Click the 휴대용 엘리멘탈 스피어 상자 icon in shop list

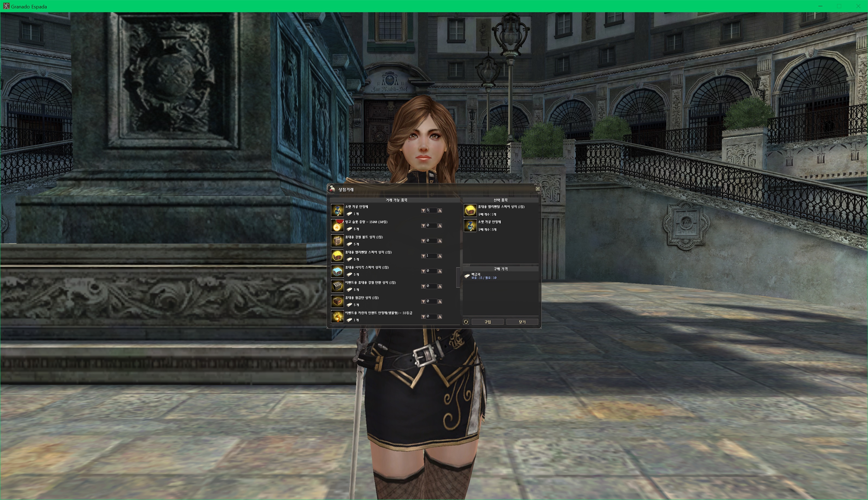[337, 256]
